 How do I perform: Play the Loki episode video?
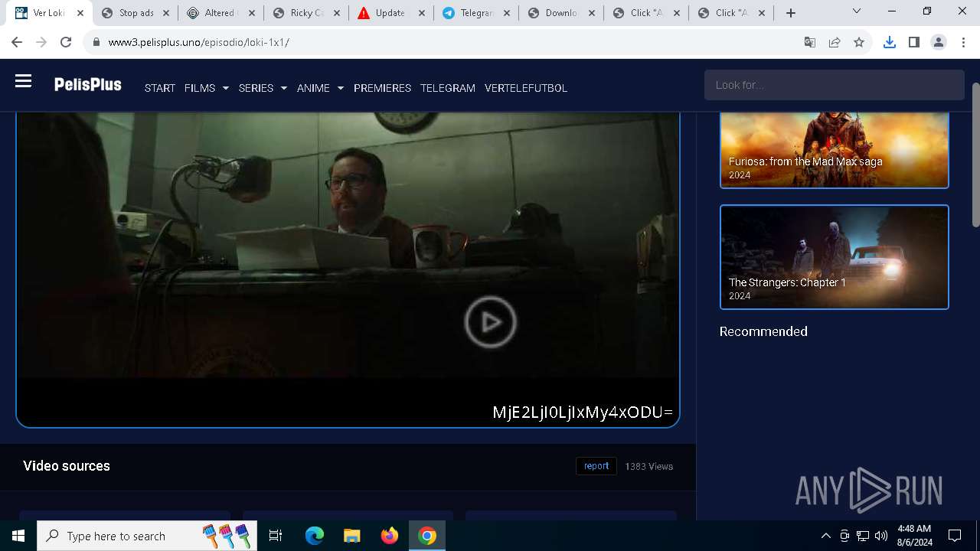pos(490,322)
